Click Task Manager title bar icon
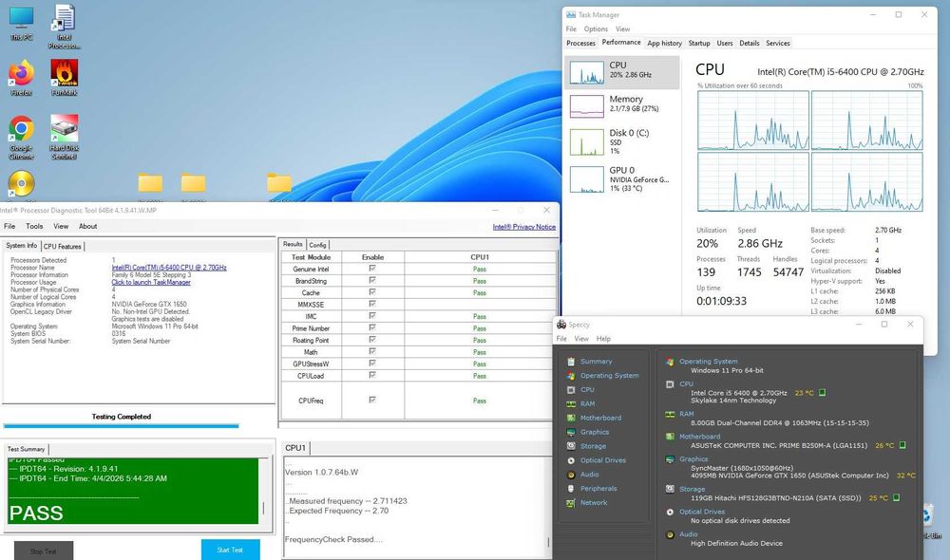 click(570, 14)
